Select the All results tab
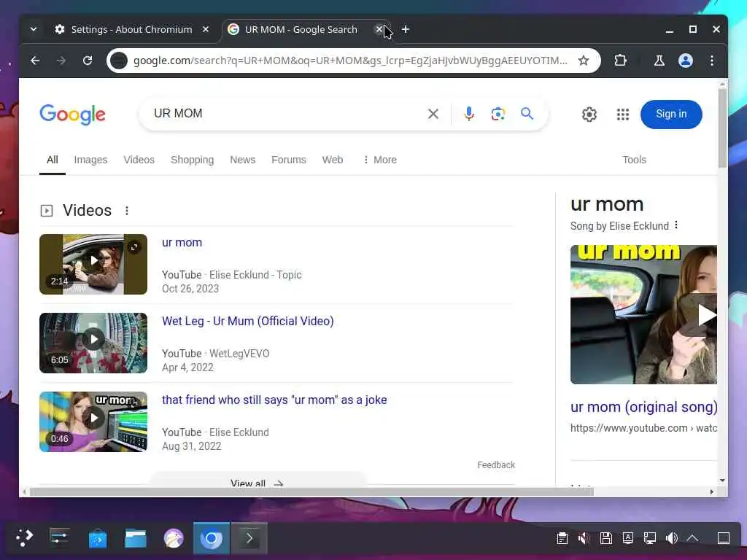This screenshot has width=747, height=560. [x=53, y=160]
